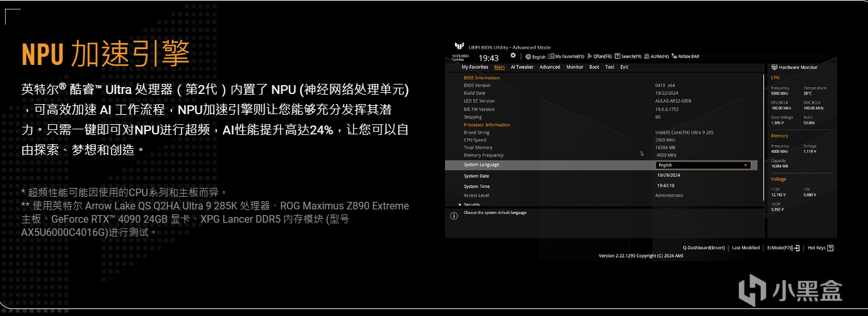Open the Ai Tweaker tab
The width and height of the screenshot is (868, 316).
click(x=522, y=67)
